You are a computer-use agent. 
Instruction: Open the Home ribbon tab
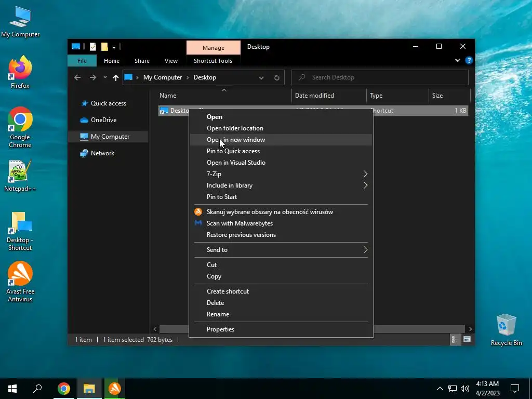(112, 61)
